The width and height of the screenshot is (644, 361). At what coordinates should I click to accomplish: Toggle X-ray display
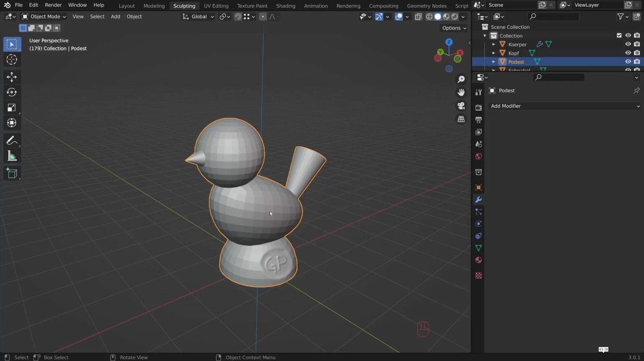click(418, 17)
